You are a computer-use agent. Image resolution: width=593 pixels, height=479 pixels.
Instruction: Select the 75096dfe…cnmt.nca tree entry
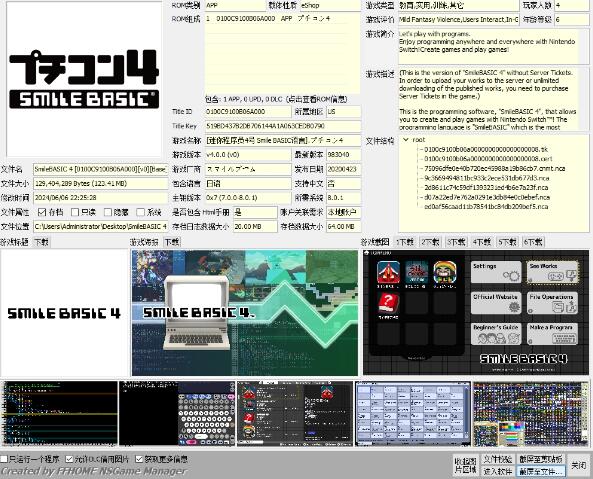[494, 169]
